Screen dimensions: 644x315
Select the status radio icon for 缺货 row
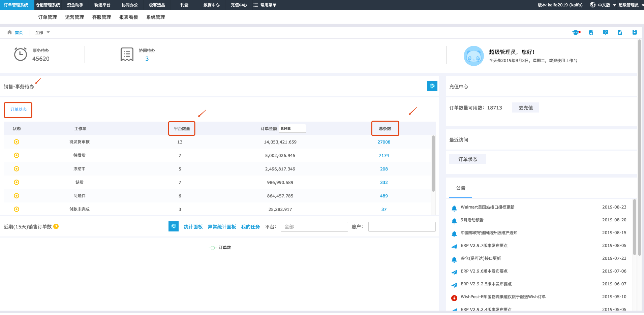click(17, 182)
